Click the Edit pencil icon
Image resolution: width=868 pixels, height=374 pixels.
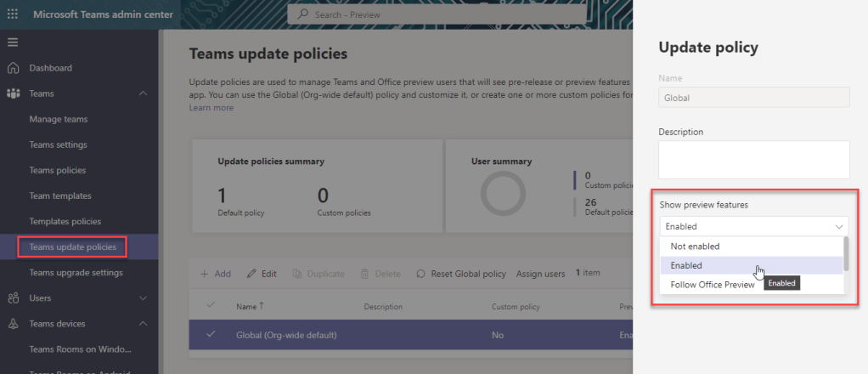251,274
